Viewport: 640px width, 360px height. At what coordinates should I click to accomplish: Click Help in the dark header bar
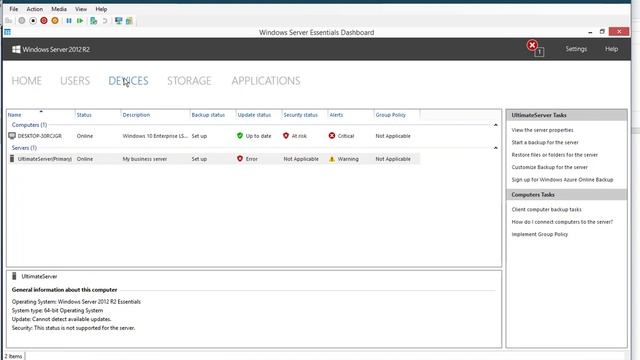coord(611,49)
